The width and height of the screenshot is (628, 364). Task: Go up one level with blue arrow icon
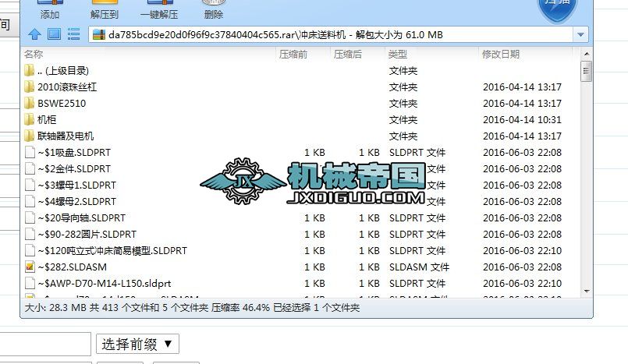click(x=35, y=34)
